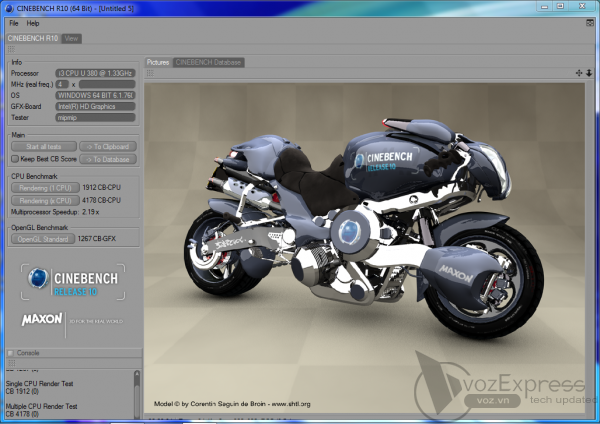600x424 pixels.
Task: Click the OS information field
Action: click(95, 95)
